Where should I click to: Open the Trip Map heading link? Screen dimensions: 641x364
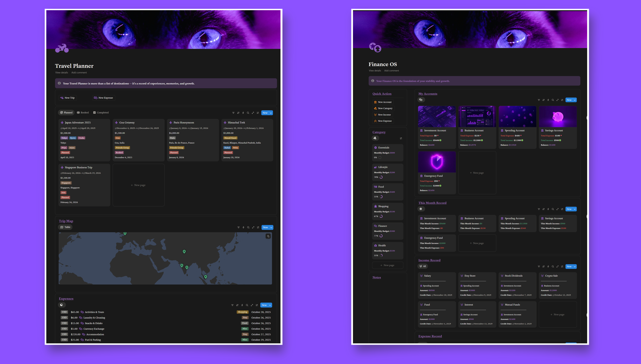coord(66,221)
